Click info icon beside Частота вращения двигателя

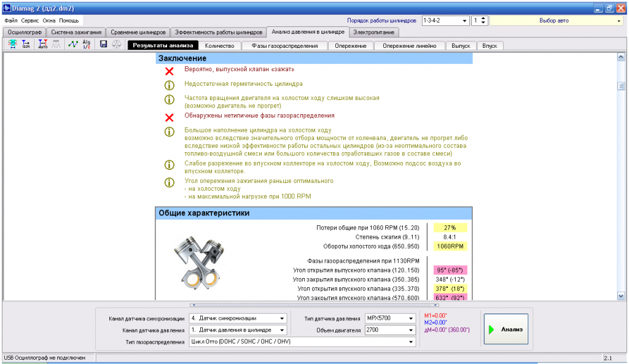(x=170, y=99)
